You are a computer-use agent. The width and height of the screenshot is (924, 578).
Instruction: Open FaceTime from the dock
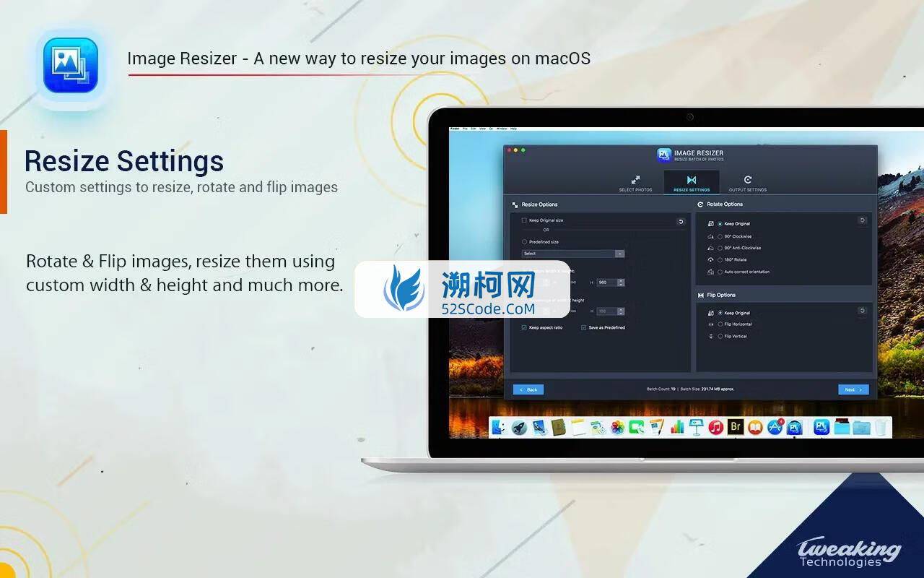click(637, 427)
